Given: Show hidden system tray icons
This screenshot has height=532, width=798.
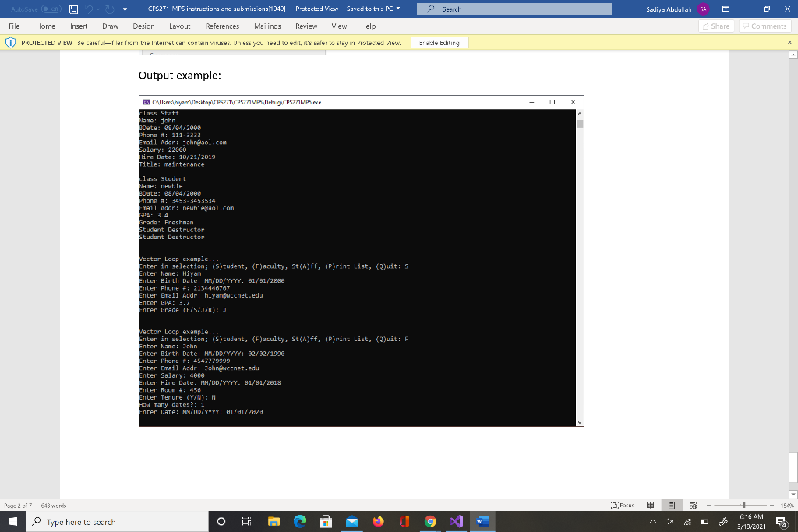Looking at the screenshot, I should point(652,522).
